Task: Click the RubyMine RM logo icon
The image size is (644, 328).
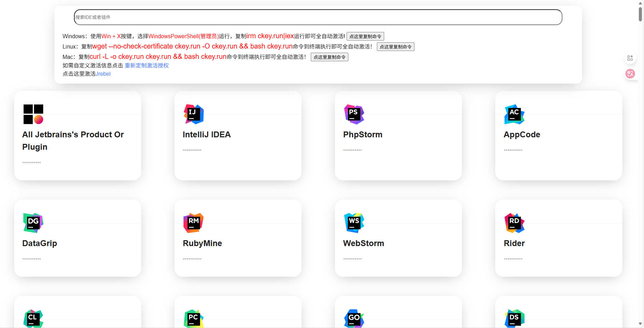Action: 194,223
